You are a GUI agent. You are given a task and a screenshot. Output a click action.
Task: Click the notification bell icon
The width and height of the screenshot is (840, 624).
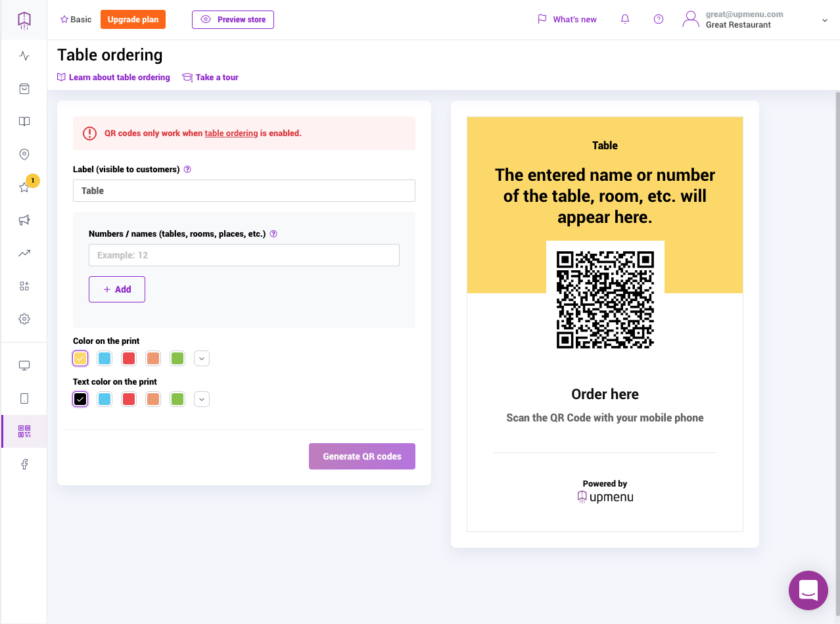pos(625,19)
